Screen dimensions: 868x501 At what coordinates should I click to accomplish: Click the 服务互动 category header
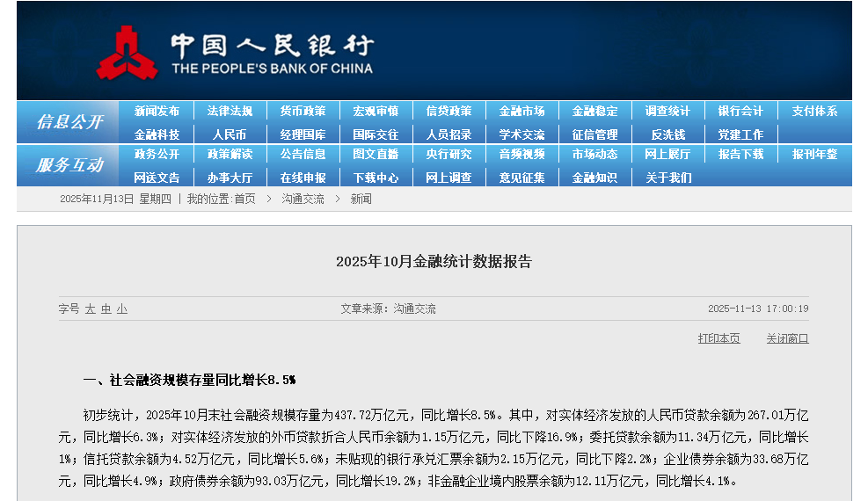(x=69, y=164)
